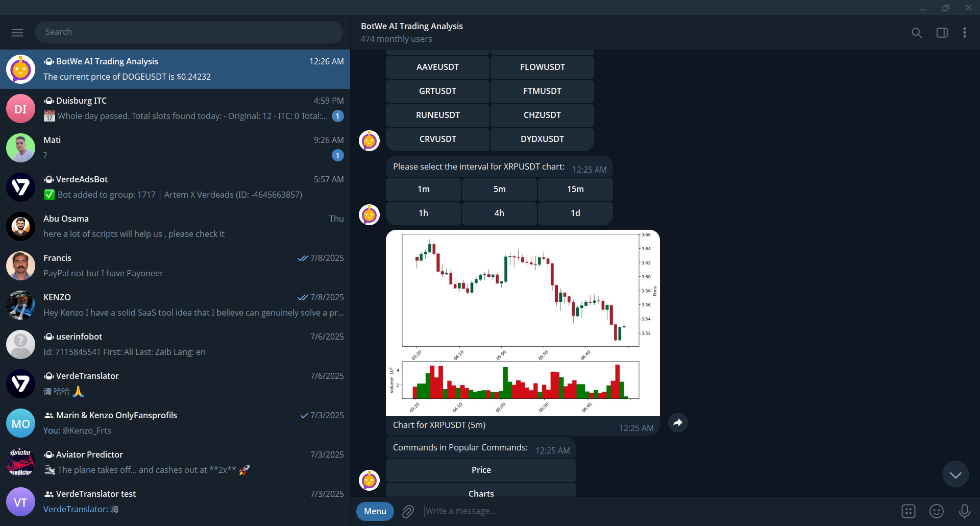Screen dimensions: 980x526
Task: Search within the BotWe chat
Action: (916, 33)
